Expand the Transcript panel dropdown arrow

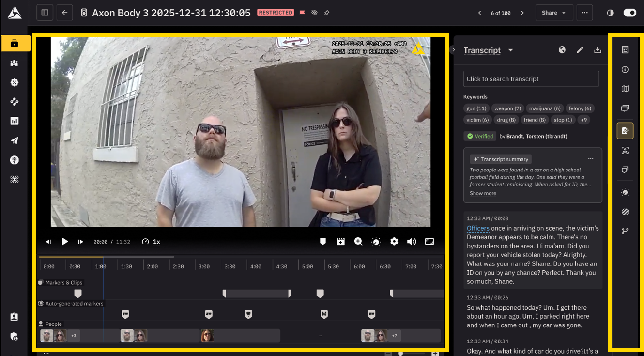(510, 50)
